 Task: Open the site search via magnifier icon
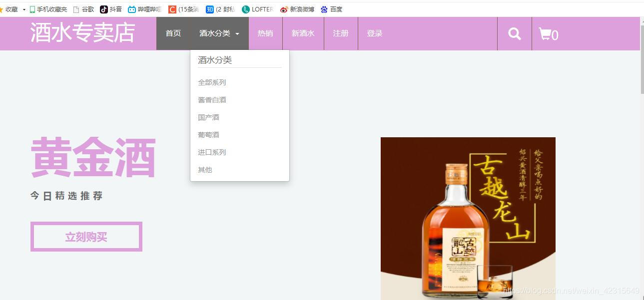pyautogui.click(x=514, y=33)
